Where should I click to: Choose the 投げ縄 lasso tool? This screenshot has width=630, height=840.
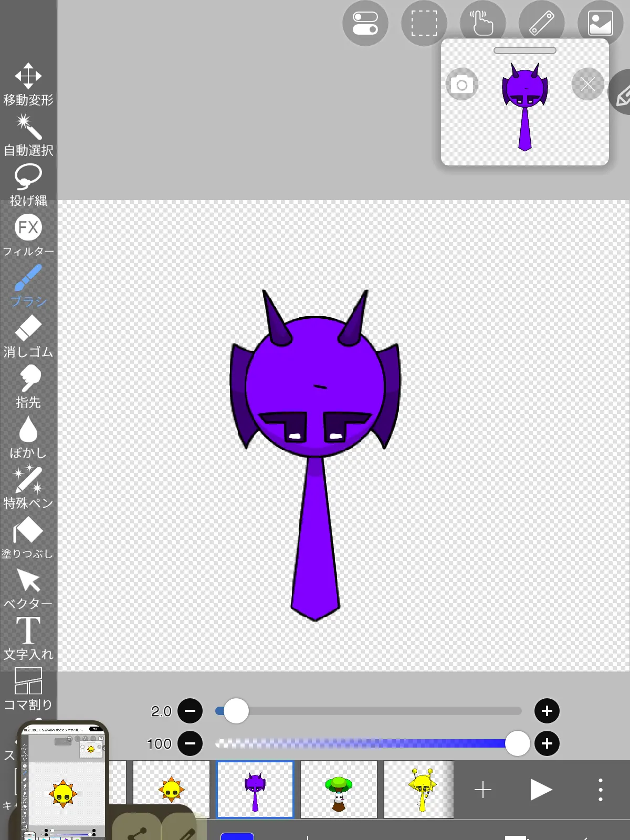click(28, 185)
